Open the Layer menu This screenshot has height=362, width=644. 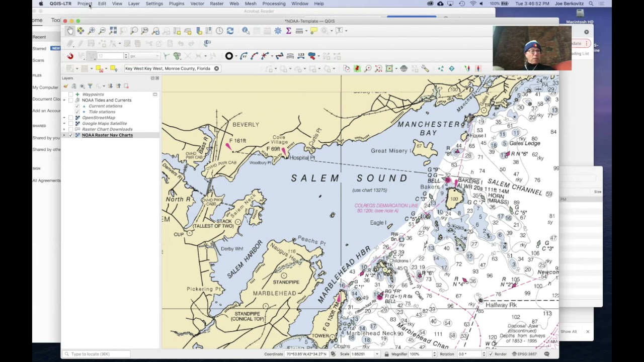[x=134, y=4]
